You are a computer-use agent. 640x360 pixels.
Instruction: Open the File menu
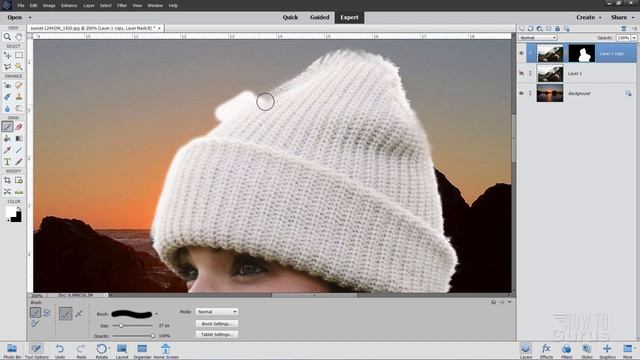[21, 5]
